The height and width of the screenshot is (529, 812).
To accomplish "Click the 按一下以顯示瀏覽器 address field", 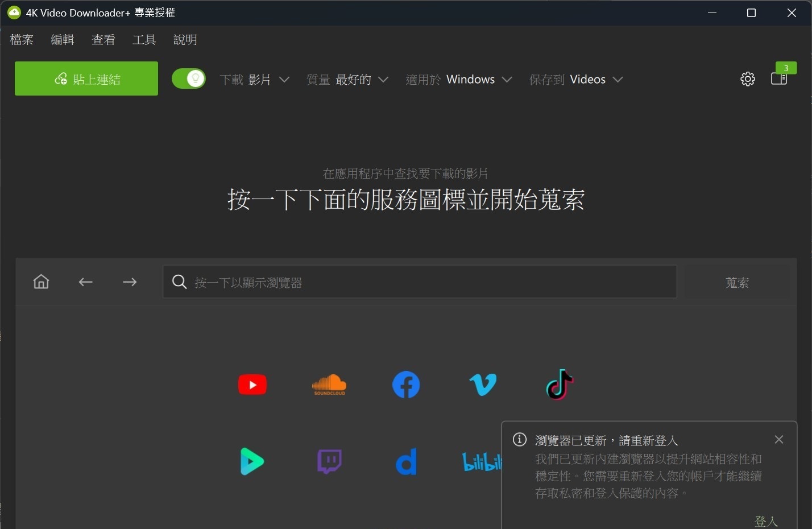I will tap(420, 282).
